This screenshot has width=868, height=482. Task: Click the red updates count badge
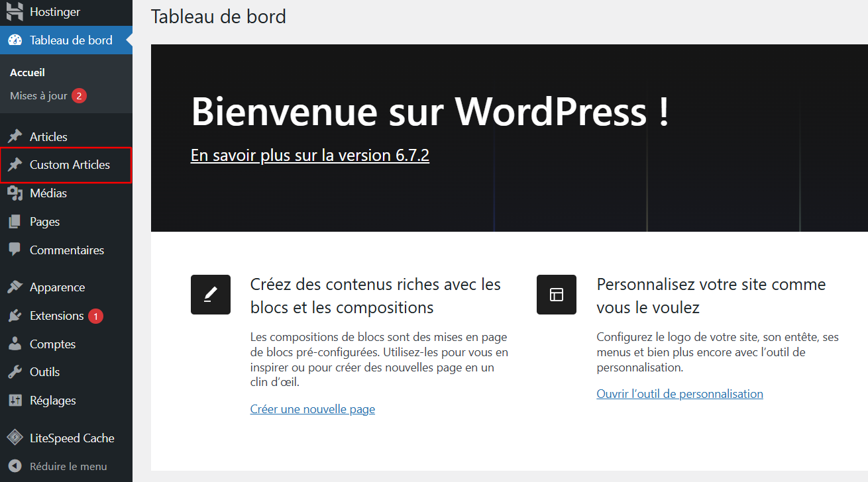click(80, 95)
